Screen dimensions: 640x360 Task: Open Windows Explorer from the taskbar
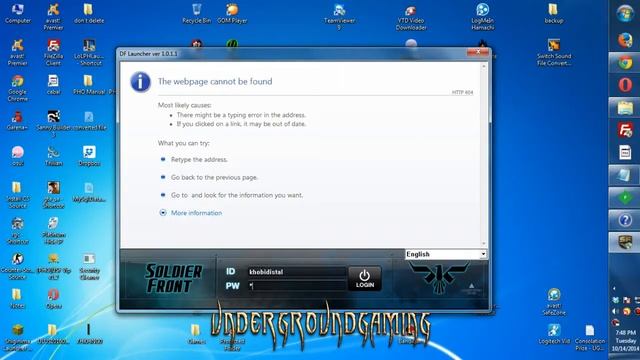click(624, 108)
